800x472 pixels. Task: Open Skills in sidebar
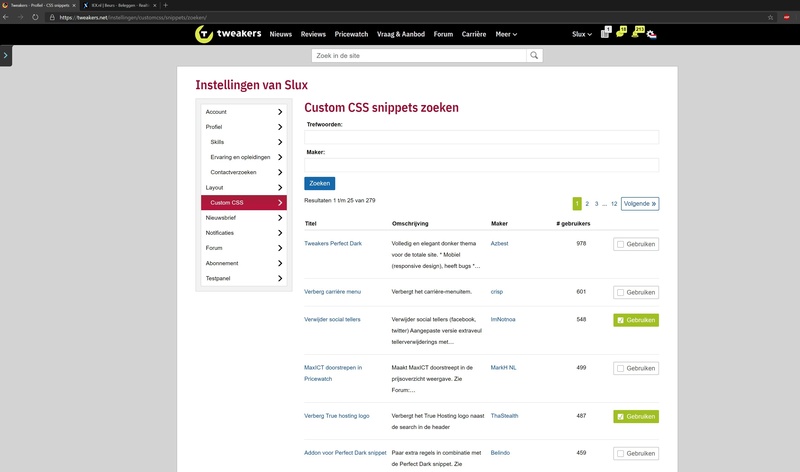coord(244,142)
